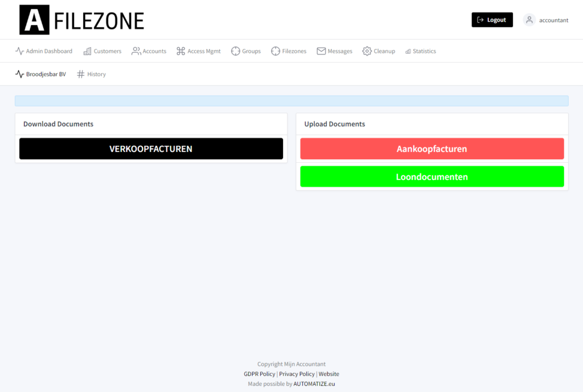Image resolution: width=583 pixels, height=392 pixels.
Task: Click the Access Mgmt command icon
Action: tap(180, 51)
